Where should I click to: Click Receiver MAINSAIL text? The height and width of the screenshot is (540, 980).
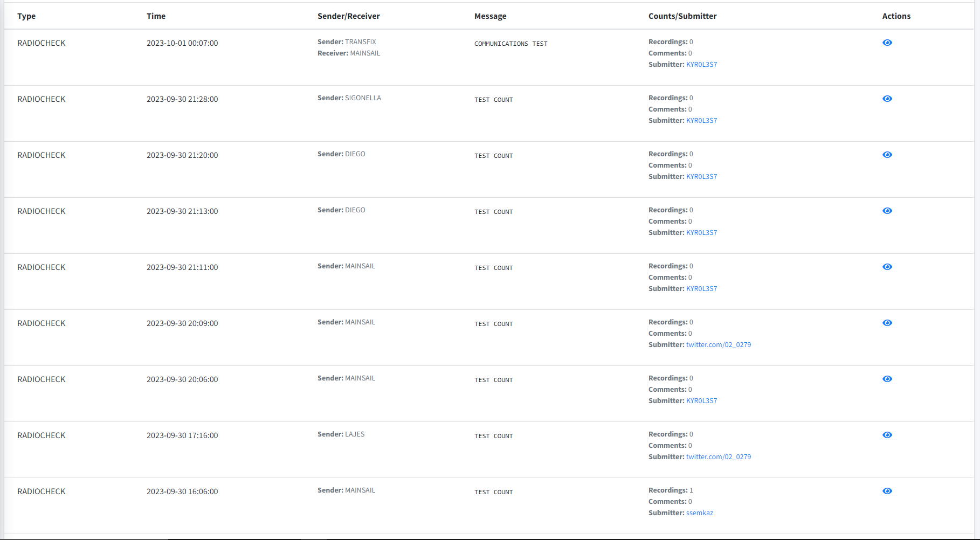(x=349, y=53)
